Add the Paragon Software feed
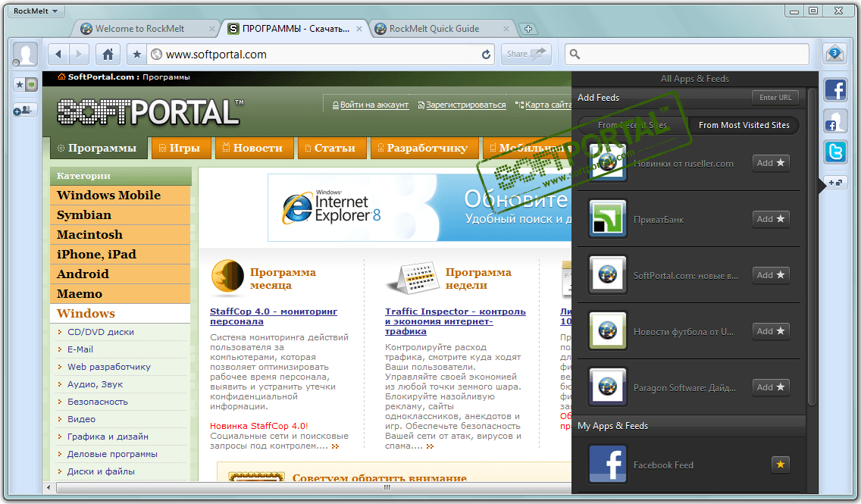 click(x=771, y=387)
